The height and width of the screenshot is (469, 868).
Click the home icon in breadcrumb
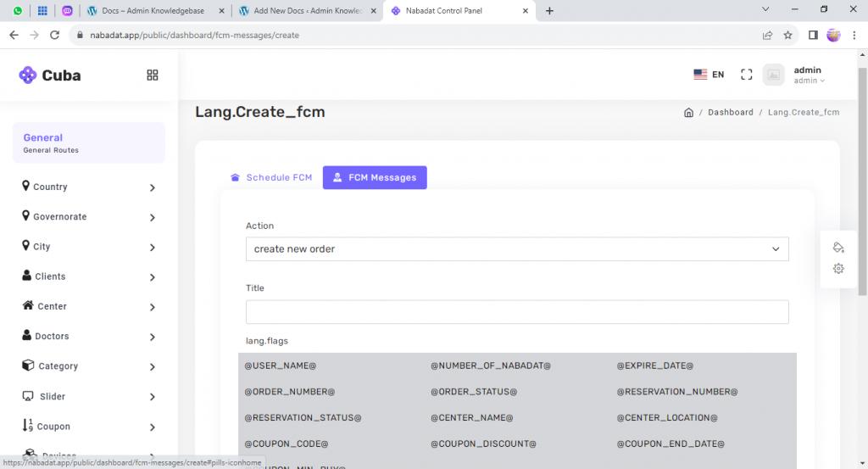coord(689,113)
